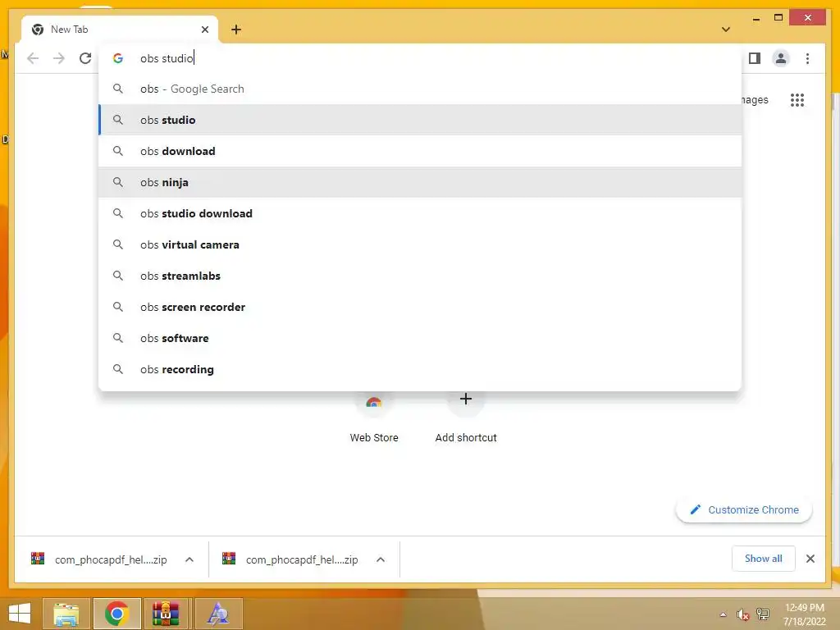
Task: Open the profile avatar menu
Action: [x=781, y=58]
